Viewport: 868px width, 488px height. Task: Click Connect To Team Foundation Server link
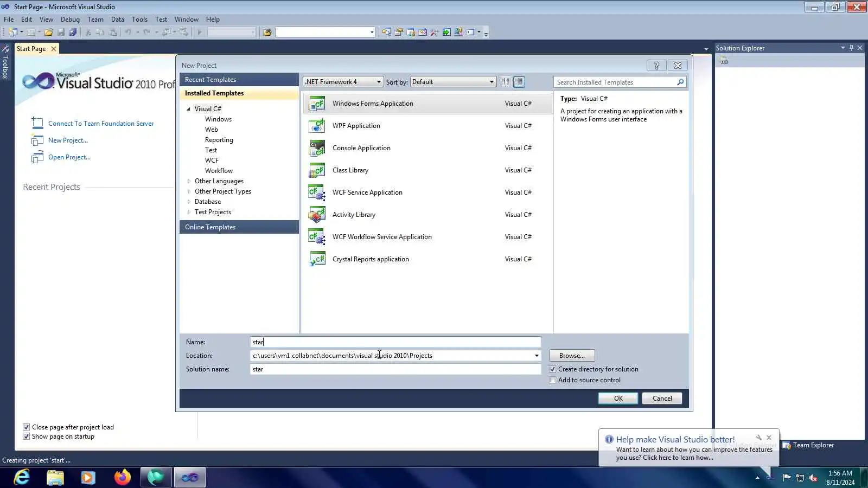pyautogui.click(x=101, y=124)
